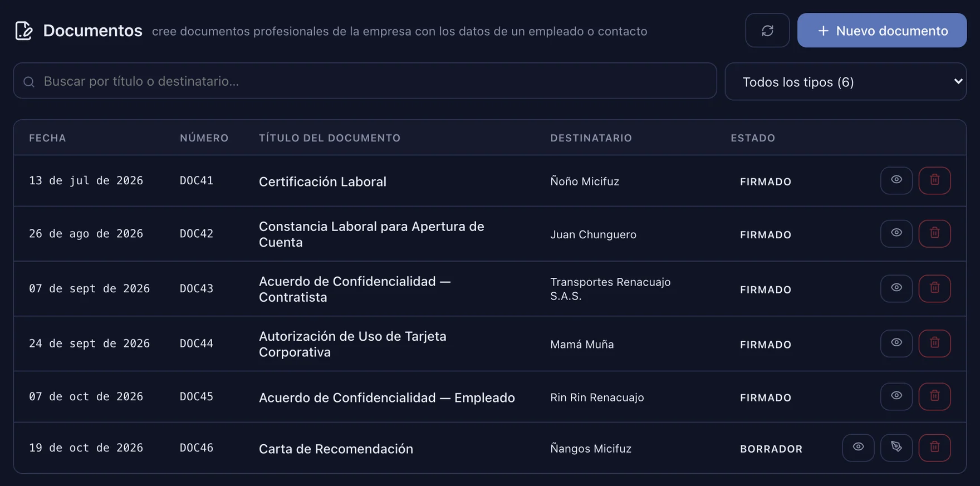The height and width of the screenshot is (486, 980).
Task: Select the Certificación Laboral title
Action: pyautogui.click(x=322, y=181)
